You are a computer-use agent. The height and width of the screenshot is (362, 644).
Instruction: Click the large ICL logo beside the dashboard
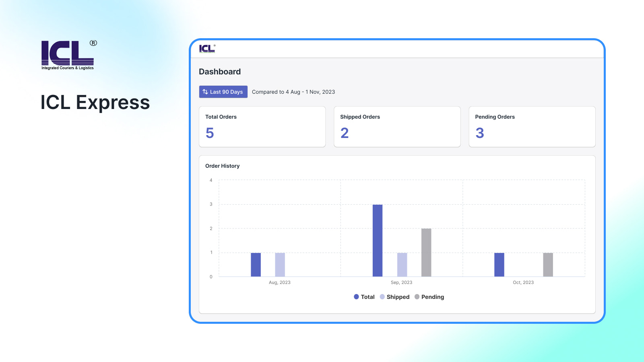(69, 55)
